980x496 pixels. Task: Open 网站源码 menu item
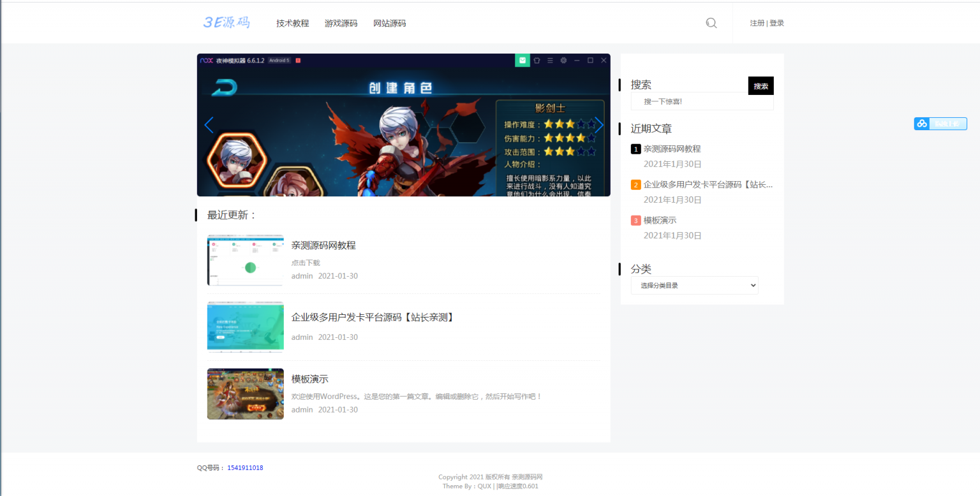tap(389, 23)
